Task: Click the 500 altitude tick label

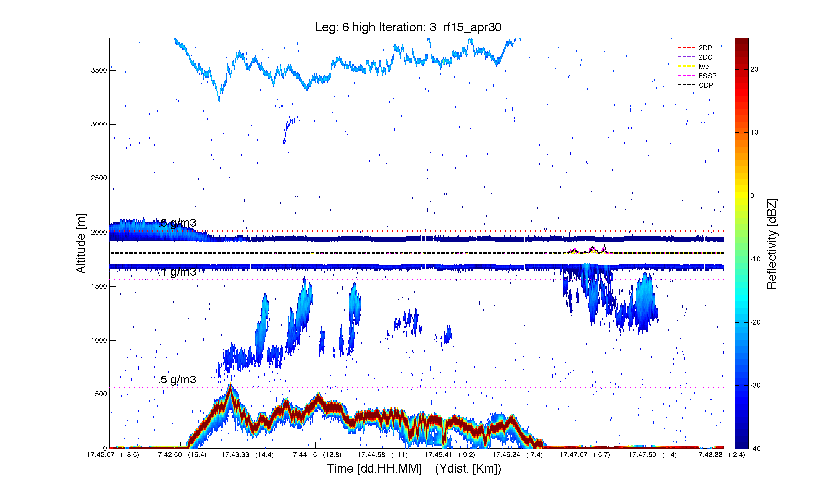Action: pyautogui.click(x=101, y=394)
